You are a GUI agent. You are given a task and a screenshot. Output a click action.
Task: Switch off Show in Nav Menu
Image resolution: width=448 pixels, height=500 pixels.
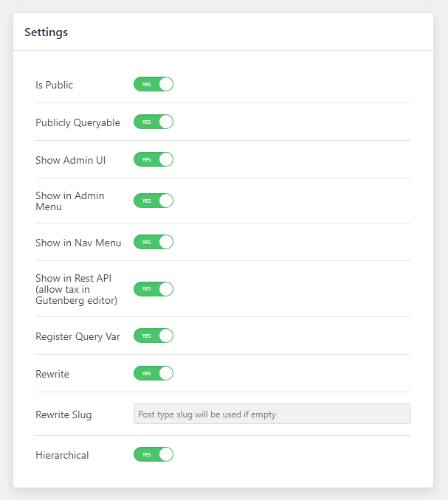click(154, 242)
